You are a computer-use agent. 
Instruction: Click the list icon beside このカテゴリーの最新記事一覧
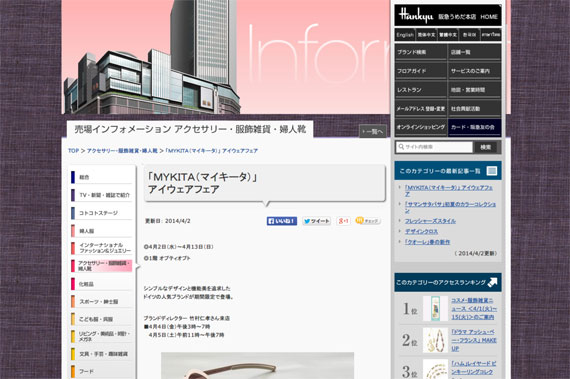coord(492,171)
